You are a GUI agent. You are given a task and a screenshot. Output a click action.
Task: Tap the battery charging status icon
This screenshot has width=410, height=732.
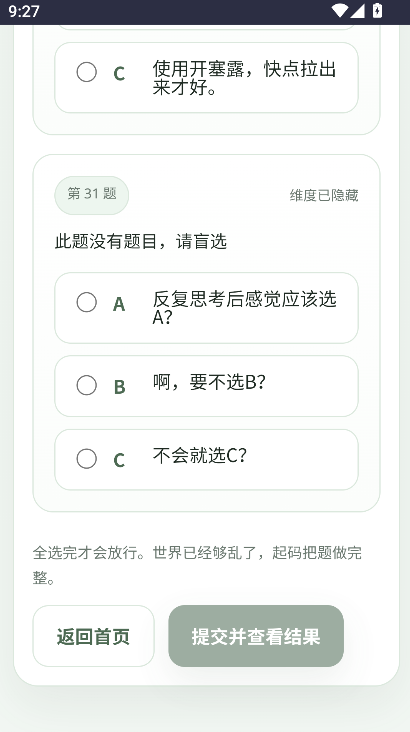tap(377, 11)
